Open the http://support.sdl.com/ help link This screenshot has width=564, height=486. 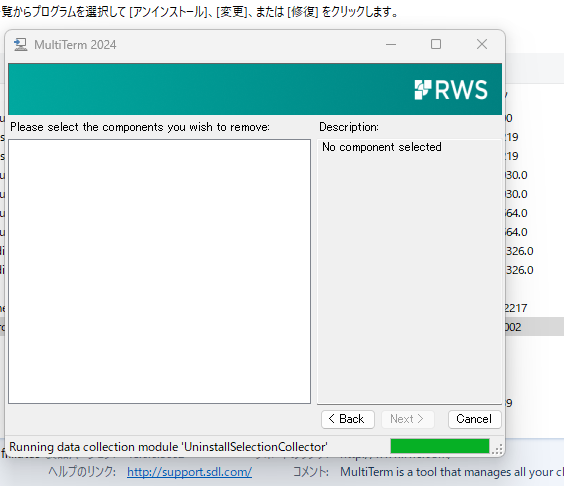tap(189, 472)
